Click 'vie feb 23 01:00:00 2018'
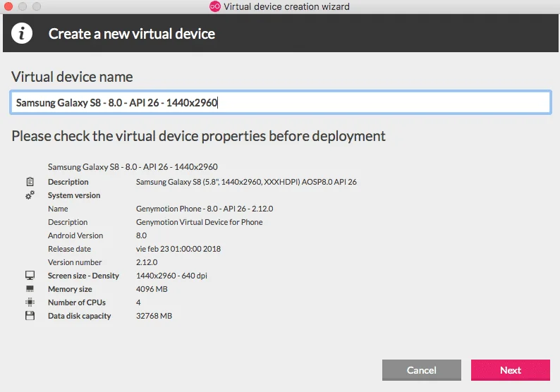This screenshot has width=560, height=392. [178, 249]
